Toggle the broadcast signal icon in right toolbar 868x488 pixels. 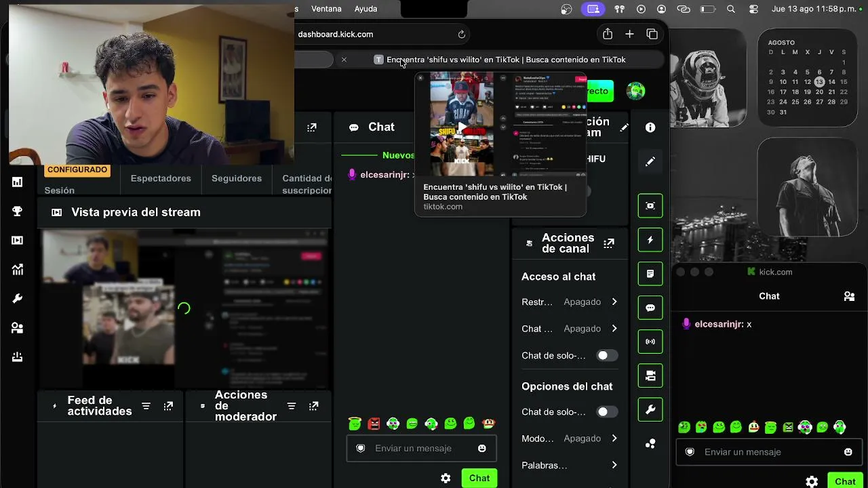650,342
